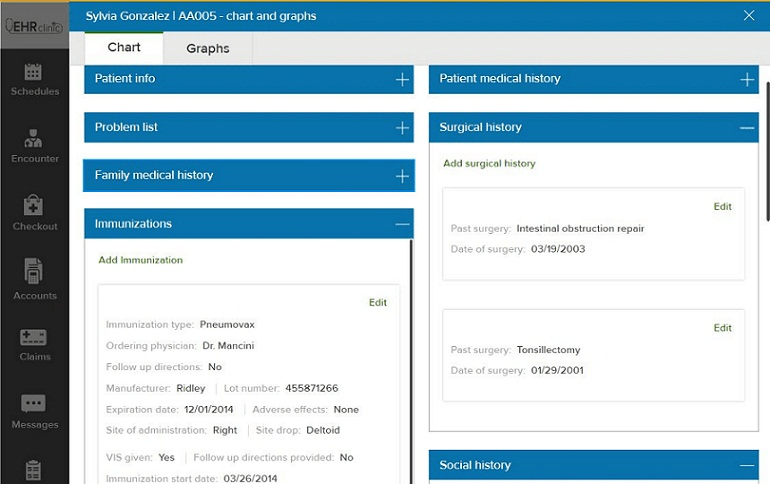Expand the Problem list section
770x484 pixels.
402,128
